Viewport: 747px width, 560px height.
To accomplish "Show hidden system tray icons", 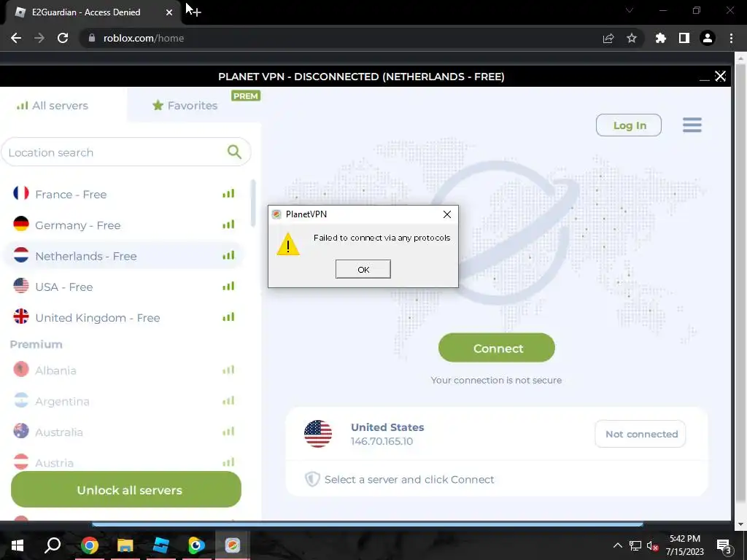I will 617,545.
